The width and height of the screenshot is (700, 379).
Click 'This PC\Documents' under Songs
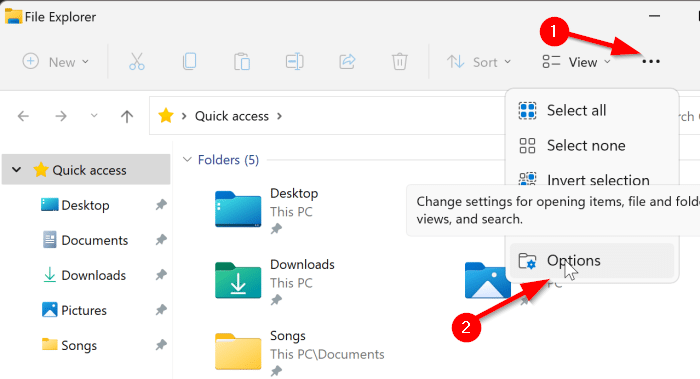(x=327, y=354)
